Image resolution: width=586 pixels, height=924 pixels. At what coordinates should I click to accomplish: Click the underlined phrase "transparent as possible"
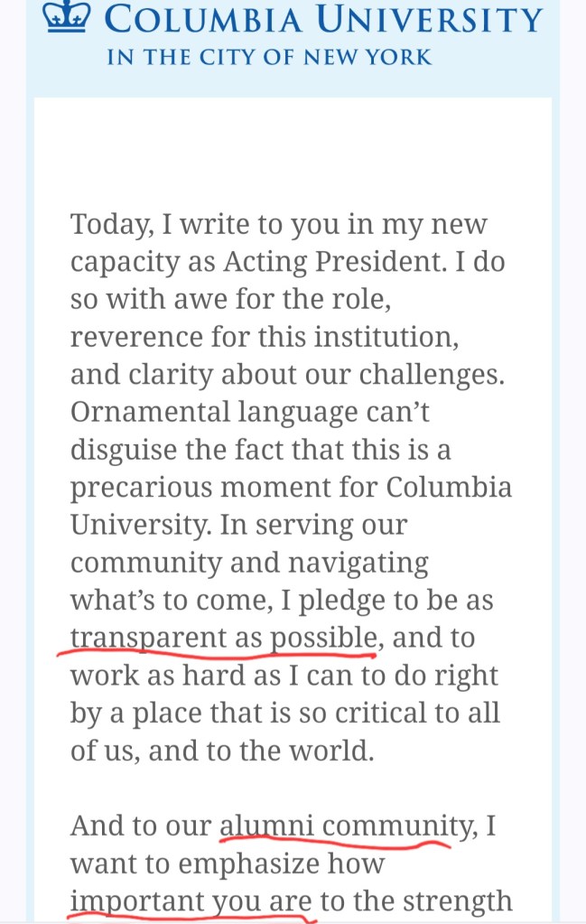(x=224, y=638)
